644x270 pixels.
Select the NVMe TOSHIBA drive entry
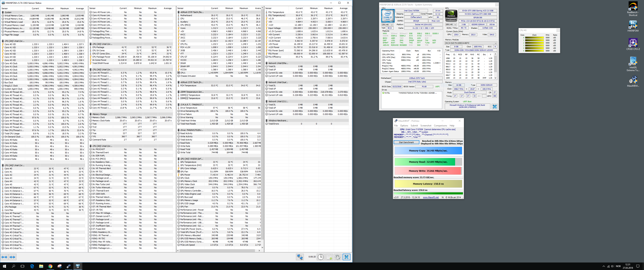click(x=411, y=93)
